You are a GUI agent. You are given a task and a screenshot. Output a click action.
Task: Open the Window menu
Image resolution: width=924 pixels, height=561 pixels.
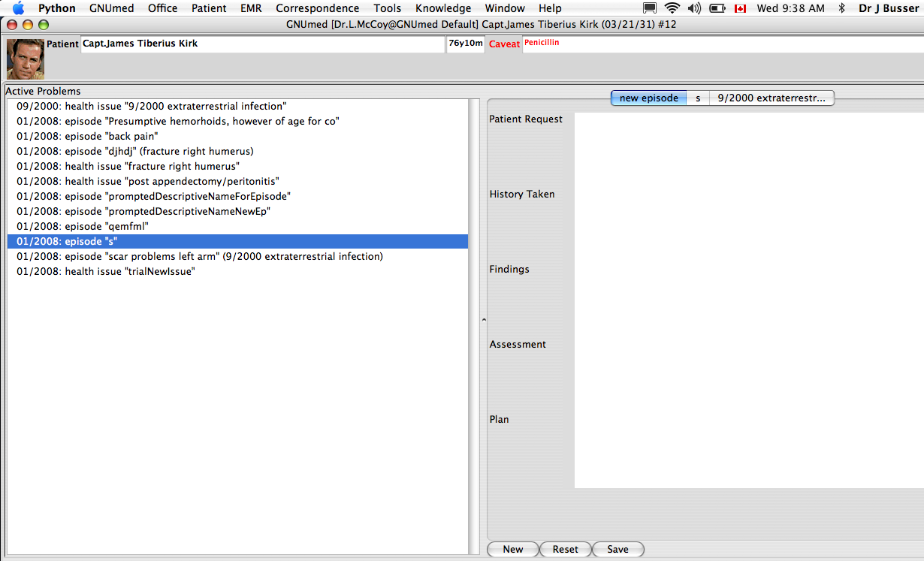pyautogui.click(x=505, y=8)
